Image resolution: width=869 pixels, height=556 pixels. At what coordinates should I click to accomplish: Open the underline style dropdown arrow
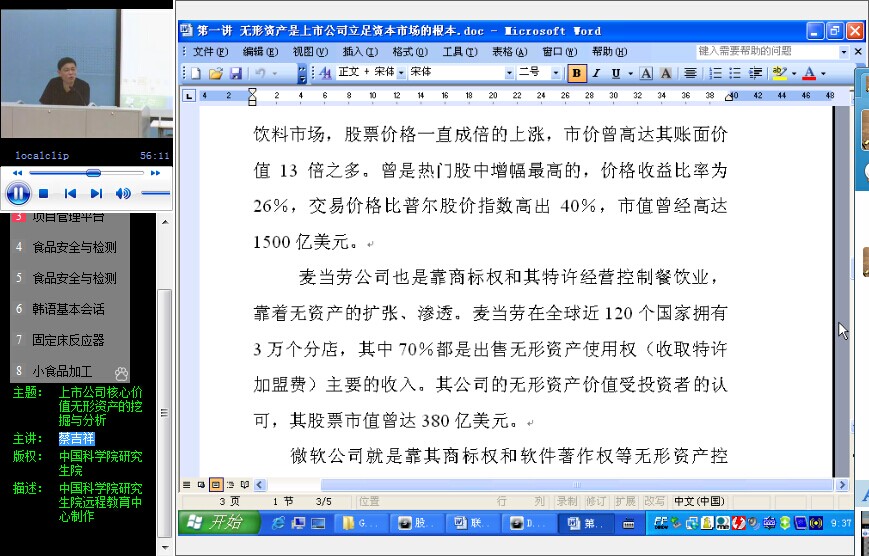click(630, 73)
